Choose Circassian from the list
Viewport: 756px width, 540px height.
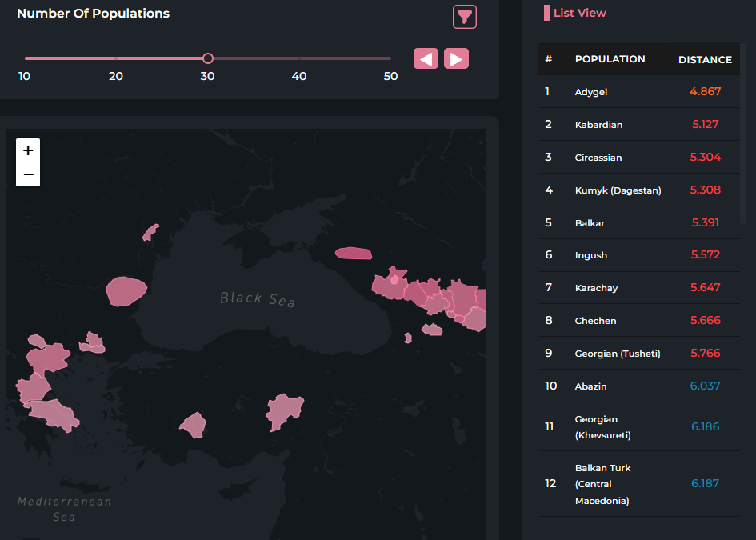598,158
